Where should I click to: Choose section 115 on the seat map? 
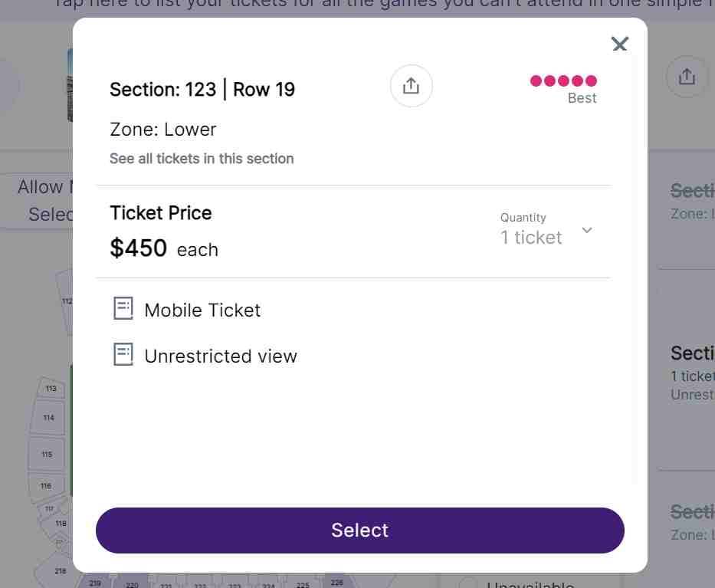[47, 455]
